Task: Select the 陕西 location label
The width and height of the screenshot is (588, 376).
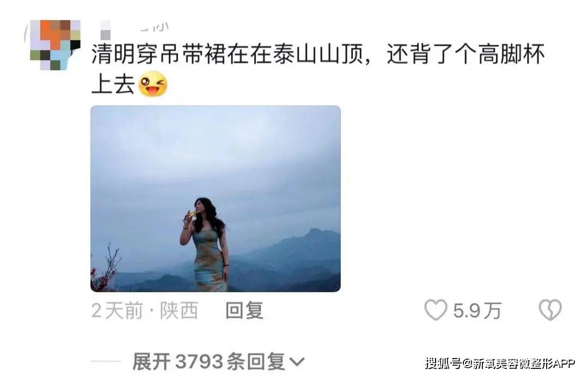Action: (x=179, y=311)
